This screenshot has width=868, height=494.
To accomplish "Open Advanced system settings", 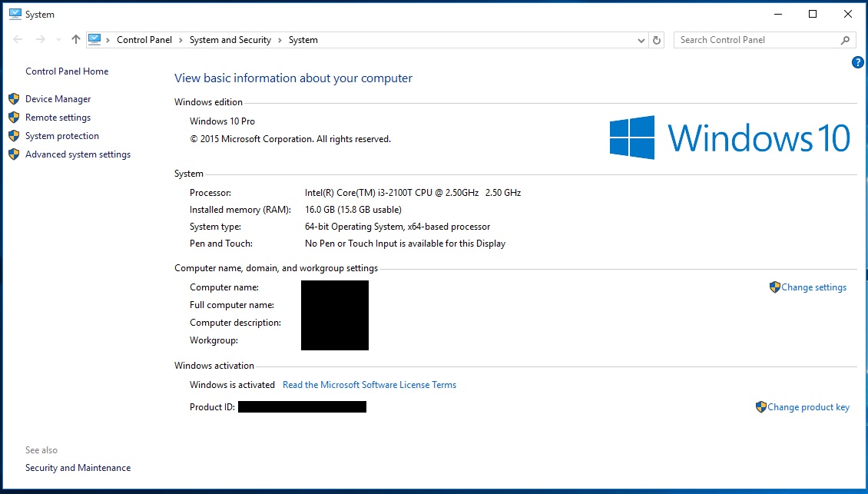I will [78, 154].
